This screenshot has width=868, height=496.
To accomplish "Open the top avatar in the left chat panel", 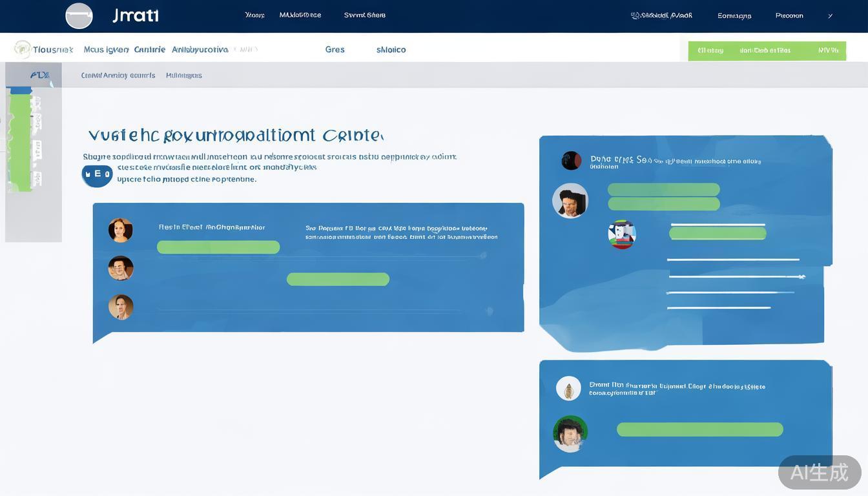I will pos(121,230).
